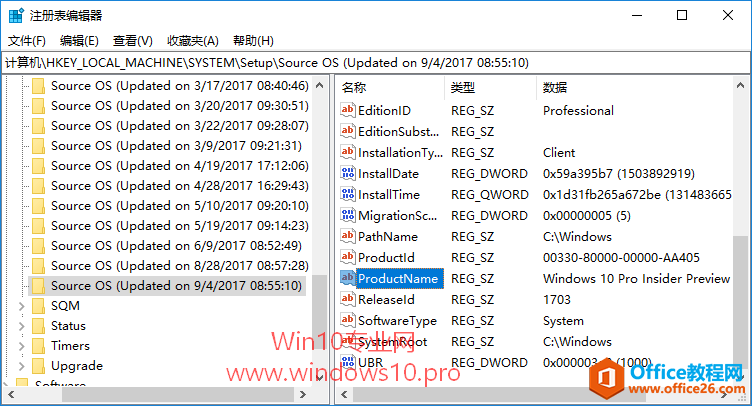This screenshot has width=752, height=406.
Task: Select the Upgrade key label
Action: (x=77, y=366)
